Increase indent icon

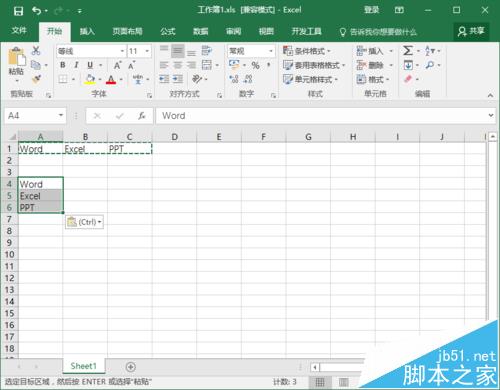[178, 79]
